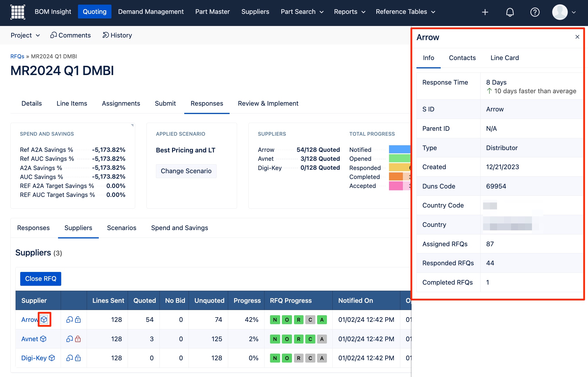
Task: Expand the Part Search menu
Action: pos(302,12)
